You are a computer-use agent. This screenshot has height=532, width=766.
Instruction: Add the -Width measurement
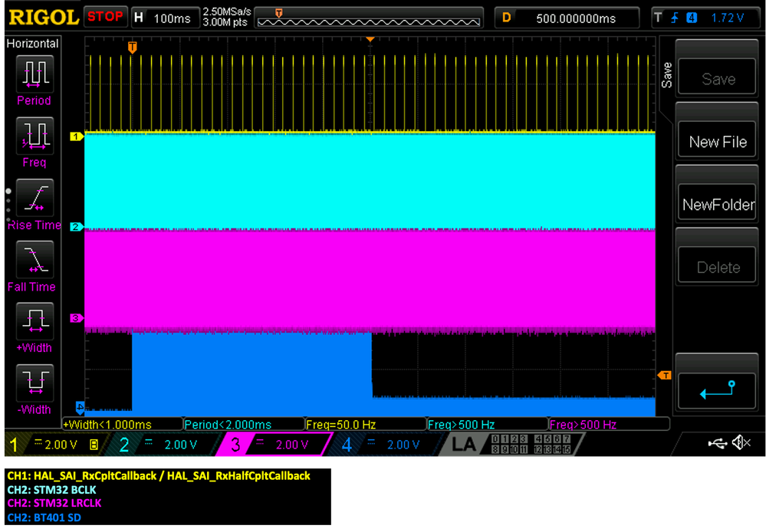click(33, 383)
